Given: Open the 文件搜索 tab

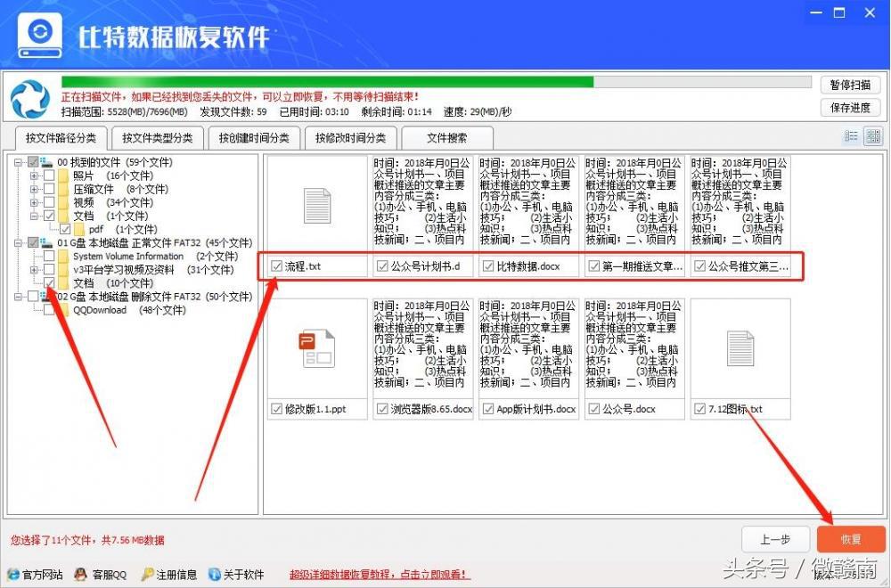Looking at the screenshot, I should [446, 138].
